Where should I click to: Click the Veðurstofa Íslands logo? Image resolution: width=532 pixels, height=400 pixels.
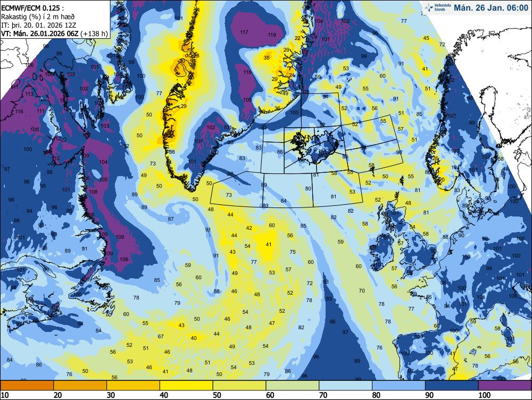[438, 7]
